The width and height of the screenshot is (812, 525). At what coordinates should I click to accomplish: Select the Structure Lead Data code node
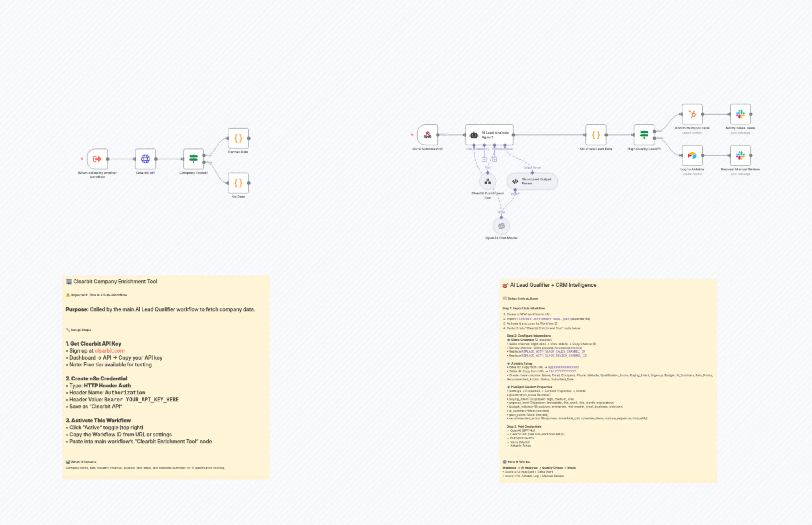(x=595, y=136)
